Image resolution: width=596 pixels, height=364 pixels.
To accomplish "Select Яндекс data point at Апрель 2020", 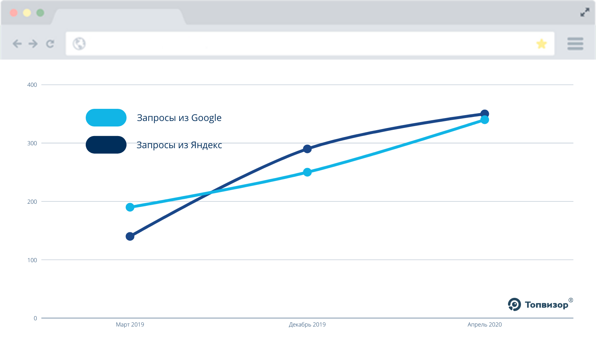I will 485,114.
